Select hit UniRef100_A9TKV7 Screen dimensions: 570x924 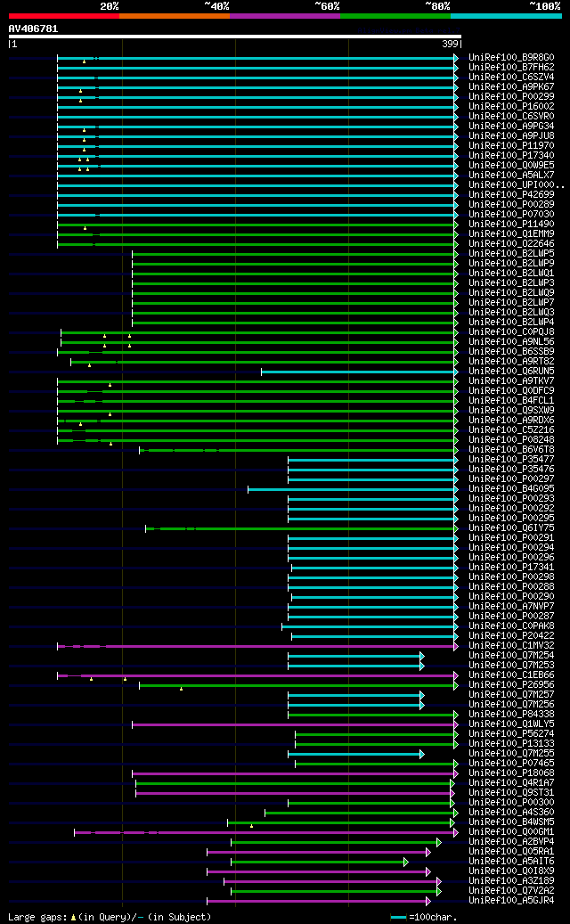pos(511,380)
